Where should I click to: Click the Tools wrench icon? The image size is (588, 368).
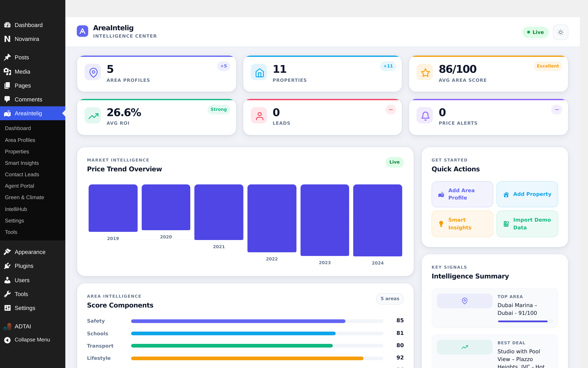click(x=7, y=294)
